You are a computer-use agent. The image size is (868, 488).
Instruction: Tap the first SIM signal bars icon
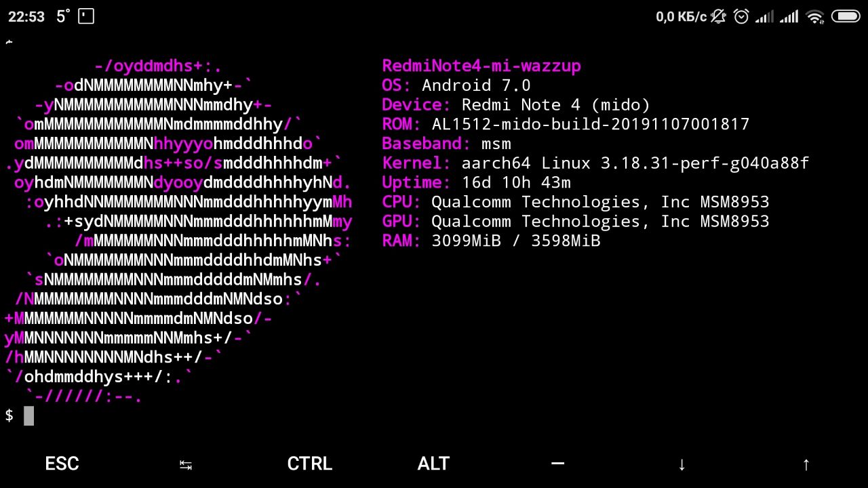point(764,16)
